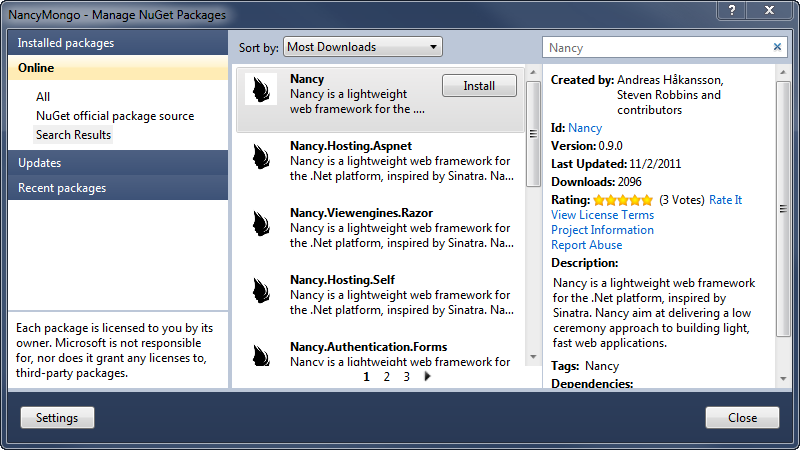Clear the search box with the X icon
This screenshot has height=450, width=800.
click(x=777, y=47)
